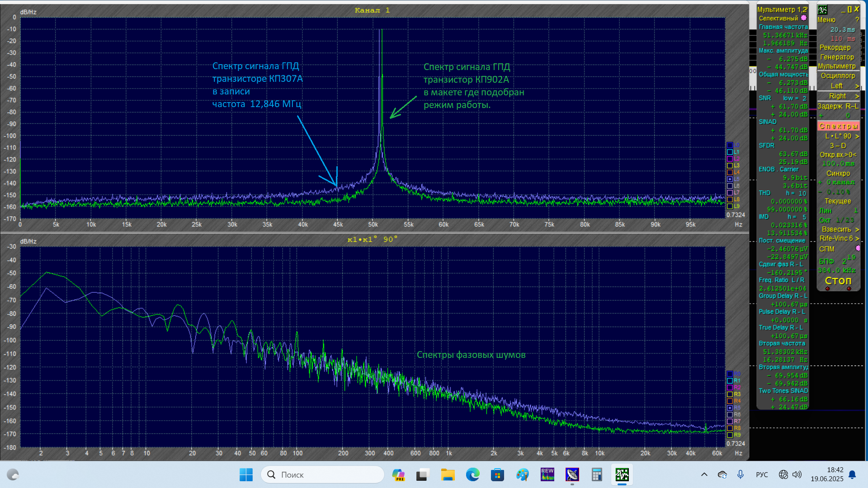Expand the Right channel submenu
868x488 pixels.
tap(838, 96)
